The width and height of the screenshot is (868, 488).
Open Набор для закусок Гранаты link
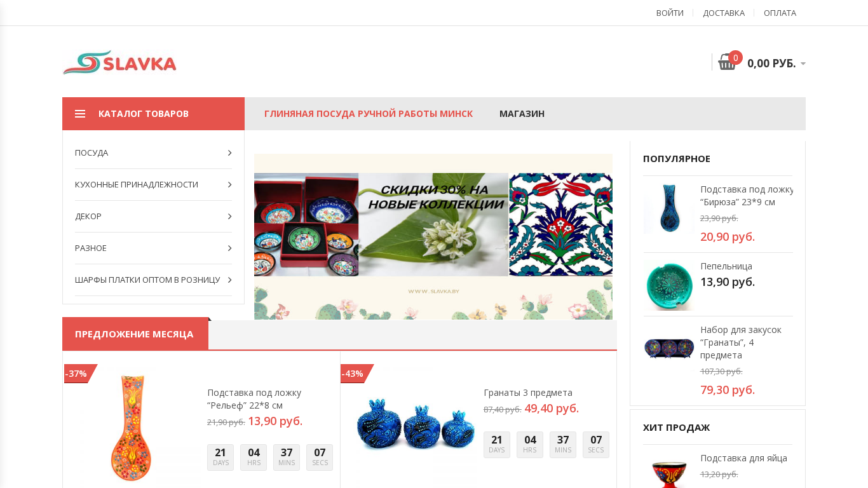tap(741, 342)
